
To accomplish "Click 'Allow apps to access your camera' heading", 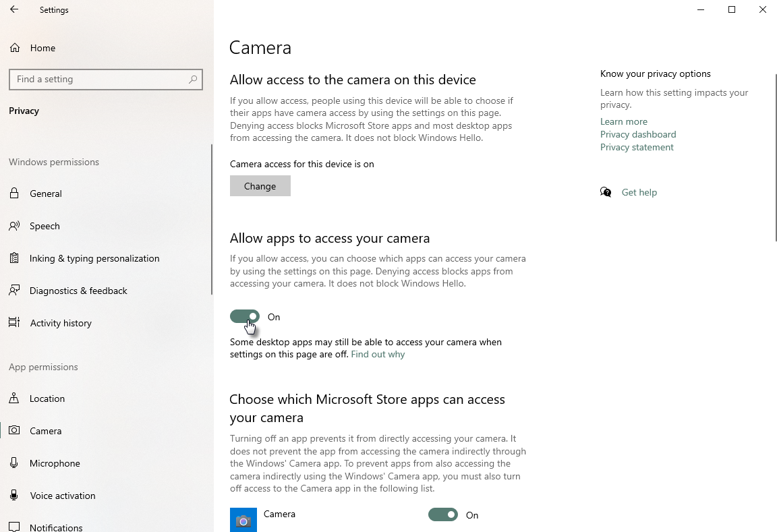I will [330, 238].
